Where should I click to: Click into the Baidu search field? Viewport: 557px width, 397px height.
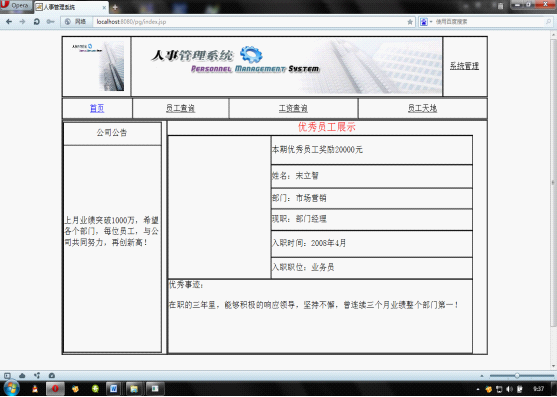[488, 22]
